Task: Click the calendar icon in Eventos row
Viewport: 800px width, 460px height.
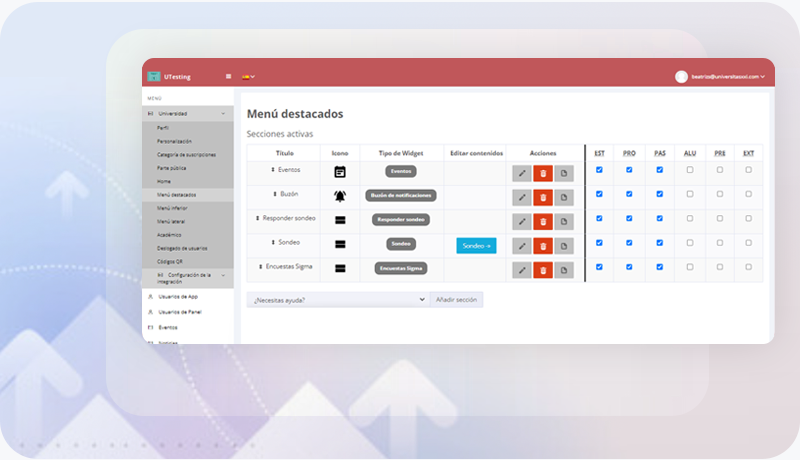Action: click(340, 172)
